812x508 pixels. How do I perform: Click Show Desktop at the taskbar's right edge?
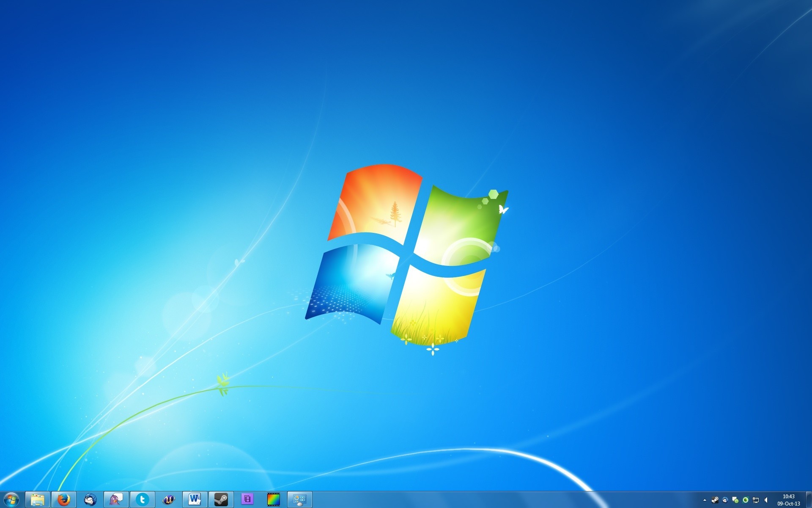[x=809, y=500]
